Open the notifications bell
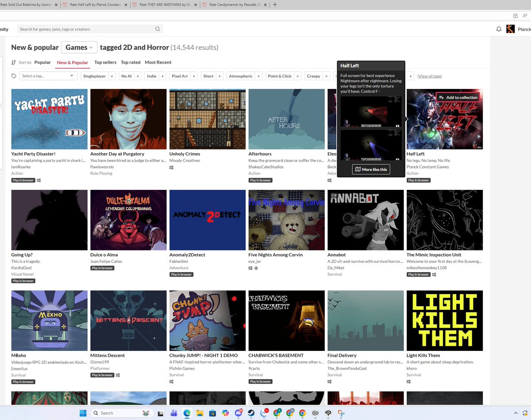The width and height of the screenshot is (531, 420). [499, 29]
